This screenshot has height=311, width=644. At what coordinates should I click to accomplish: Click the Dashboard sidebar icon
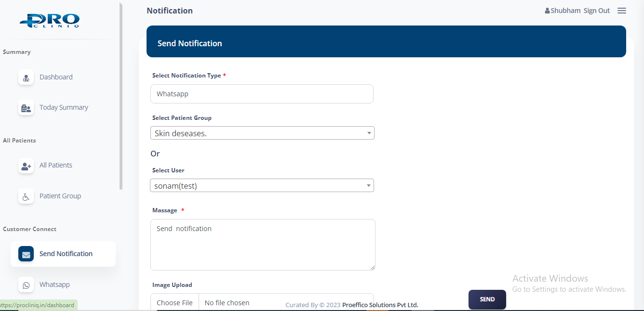(x=26, y=78)
